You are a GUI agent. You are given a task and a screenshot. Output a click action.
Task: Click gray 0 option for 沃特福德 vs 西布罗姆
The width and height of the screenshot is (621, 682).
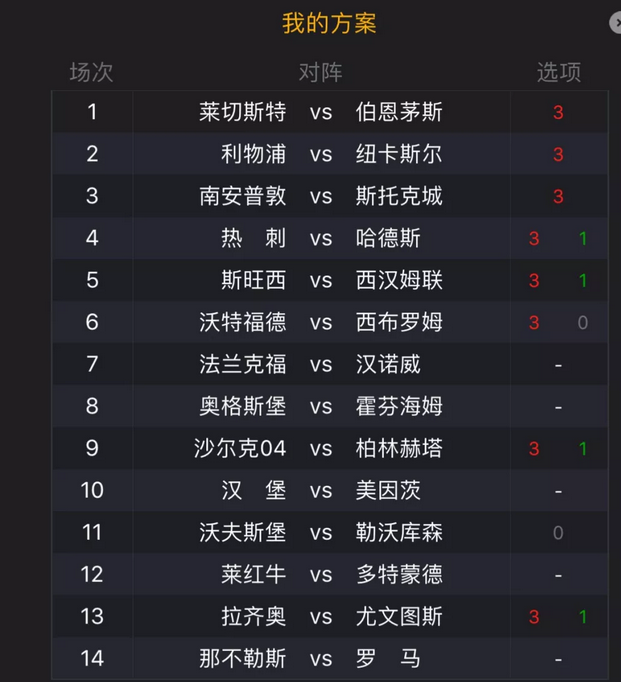[x=583, y=323]
